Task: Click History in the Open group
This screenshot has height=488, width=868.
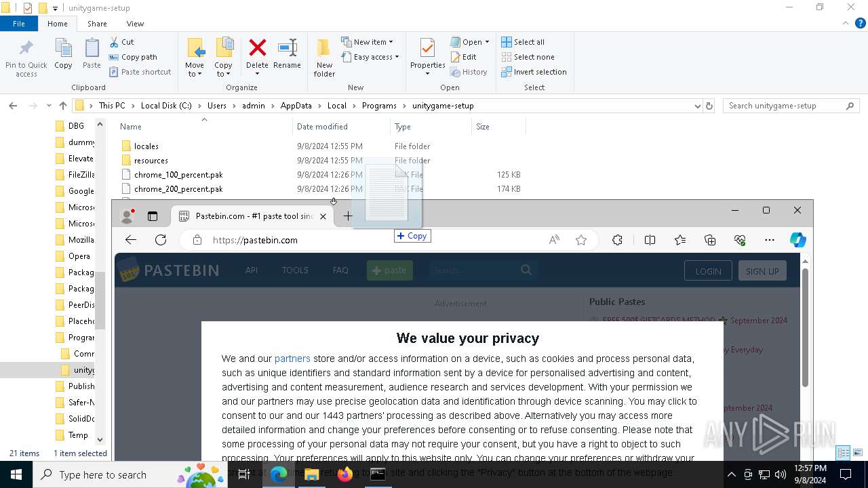Action: tap(469, 72)
